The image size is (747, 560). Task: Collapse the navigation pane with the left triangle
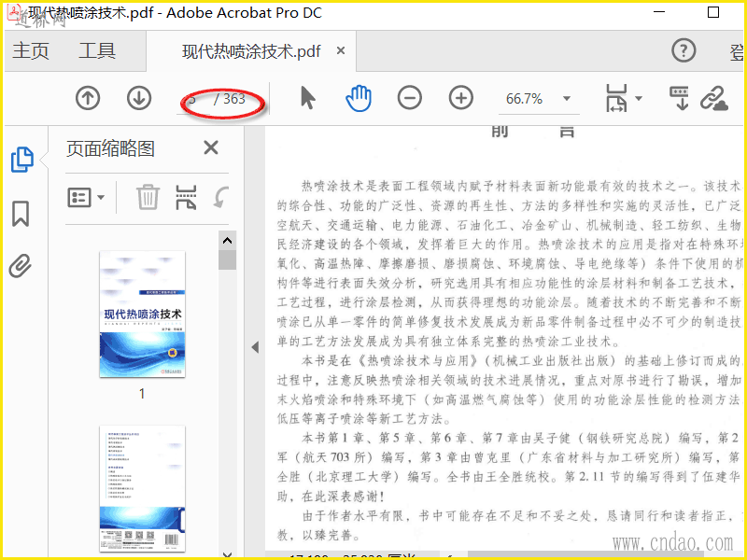point(255,347)
